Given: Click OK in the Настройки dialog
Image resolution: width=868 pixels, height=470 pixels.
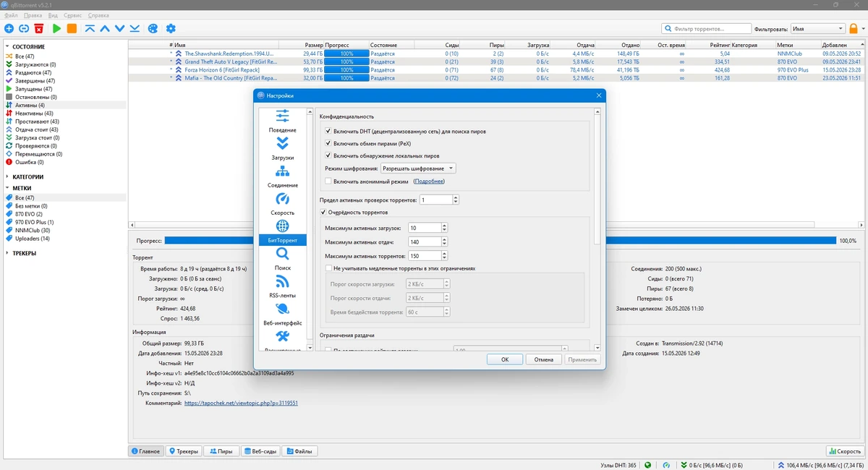Looking at the screenshot, I should 505,359.
